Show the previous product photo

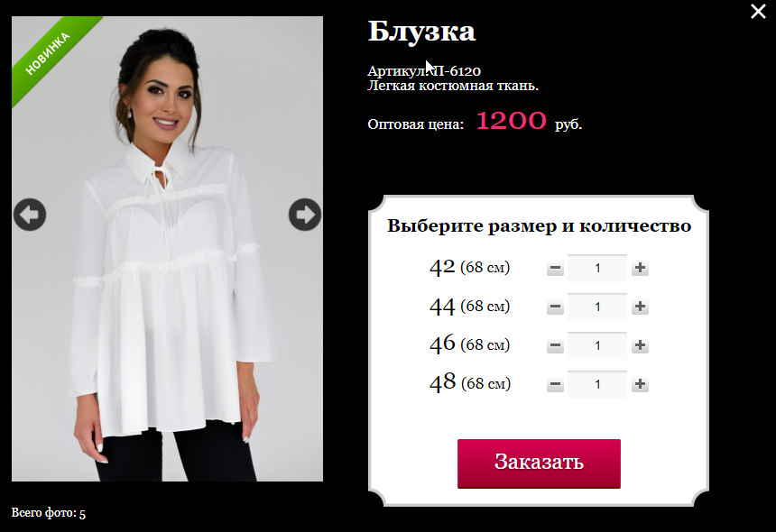click(30, 215)
